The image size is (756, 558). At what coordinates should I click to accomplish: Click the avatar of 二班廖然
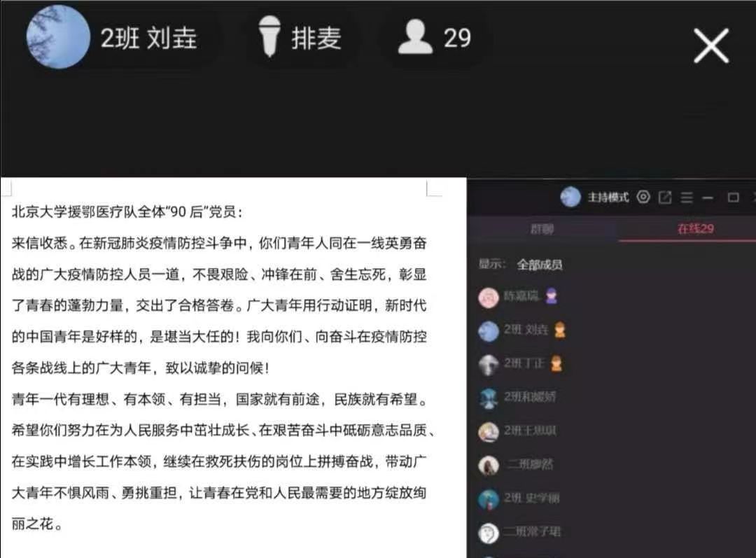488,466
